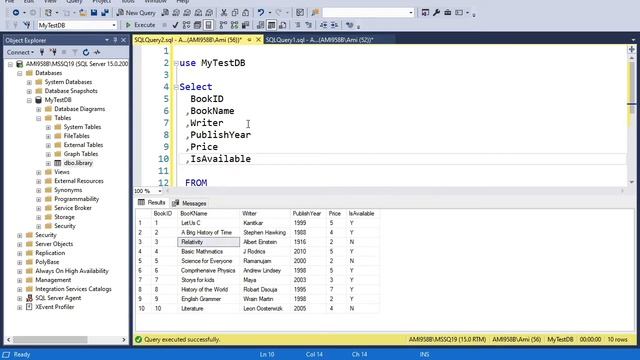Click the Display Estimated Execution Plan icon
640x360 pixels.
[186, 25]
